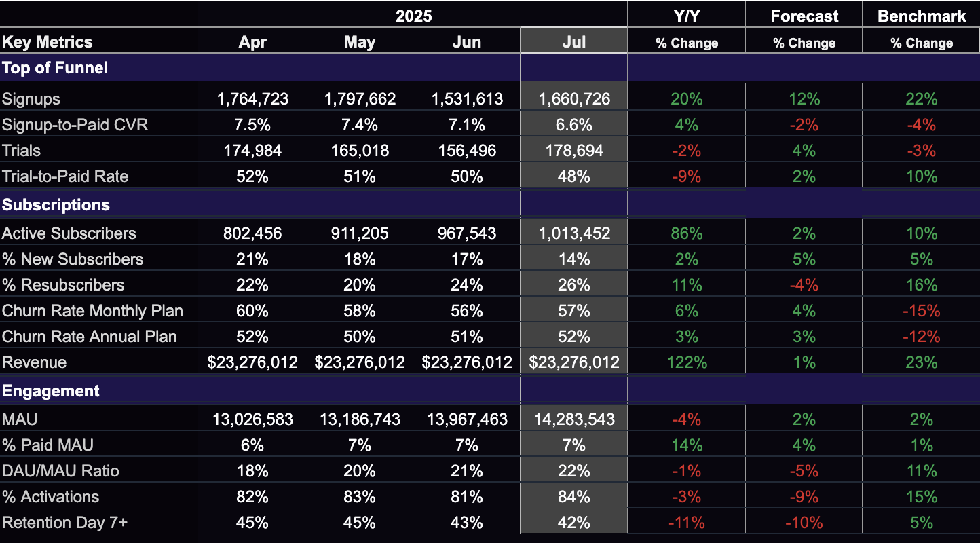The height and width of the screenshot is (543, 980).
Task: Click the Revenue Y/Y change 122%
Action: pos(686,362)
